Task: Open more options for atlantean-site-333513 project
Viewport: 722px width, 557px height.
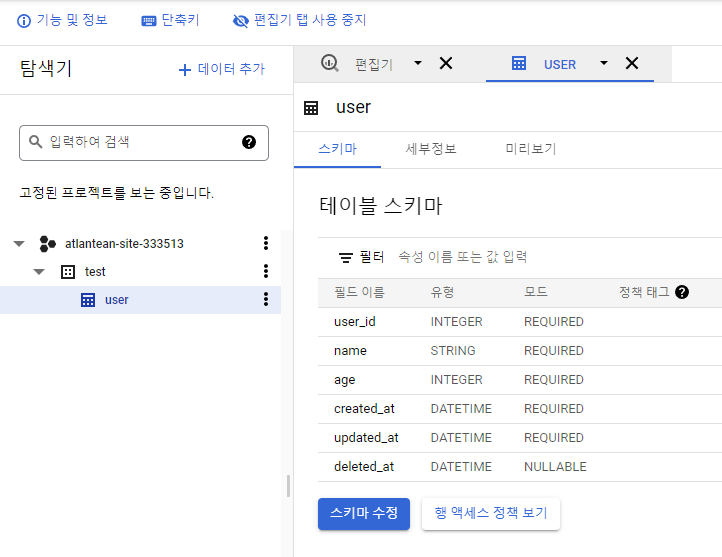Action: coord(266,243)
